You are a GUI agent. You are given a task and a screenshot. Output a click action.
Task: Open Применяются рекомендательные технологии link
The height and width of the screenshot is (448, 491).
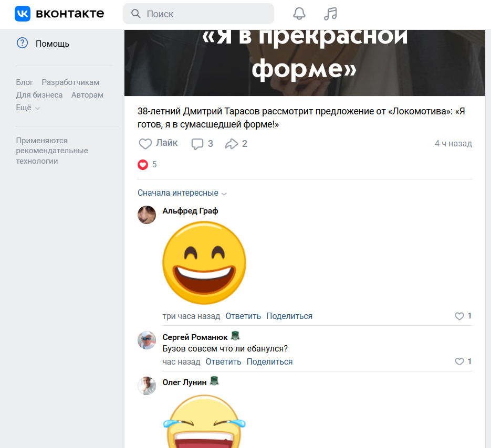52,151
